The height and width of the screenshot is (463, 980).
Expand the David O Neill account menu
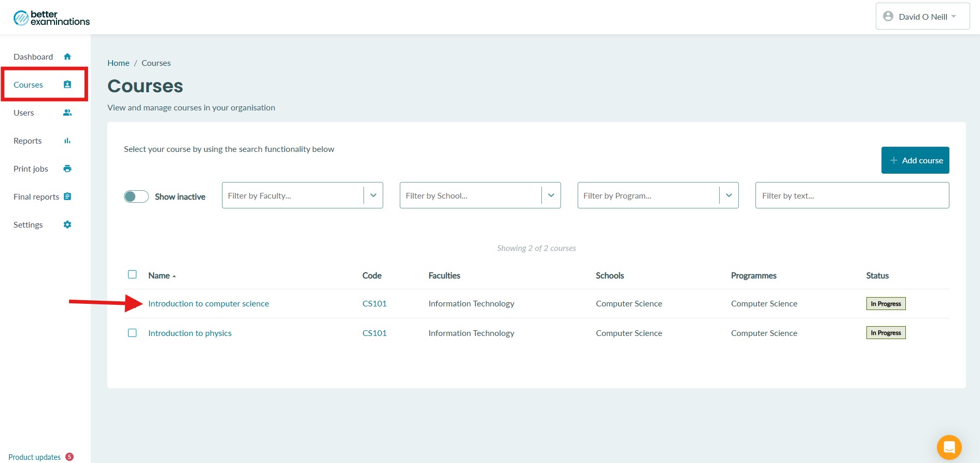point(922,17)
